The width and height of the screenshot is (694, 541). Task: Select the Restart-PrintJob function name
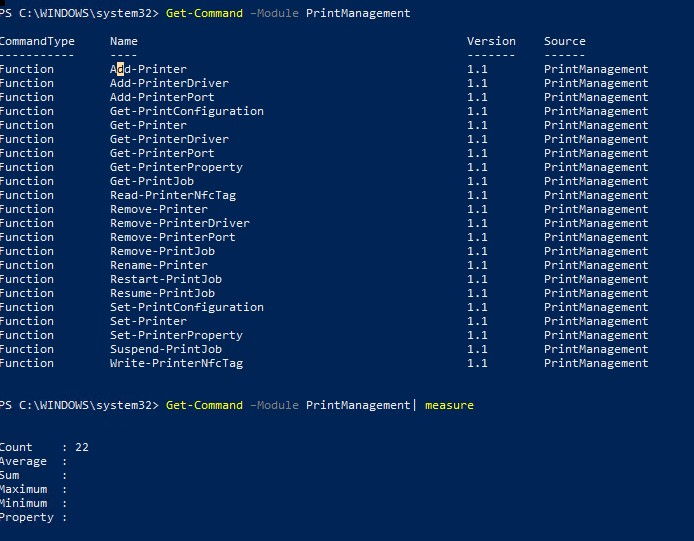click(165, 279)
